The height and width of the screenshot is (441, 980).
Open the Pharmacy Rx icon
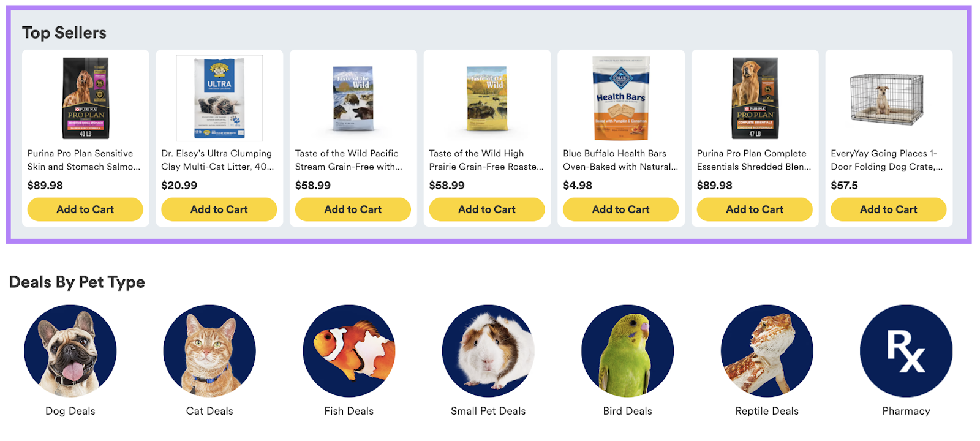pos(906,350)
